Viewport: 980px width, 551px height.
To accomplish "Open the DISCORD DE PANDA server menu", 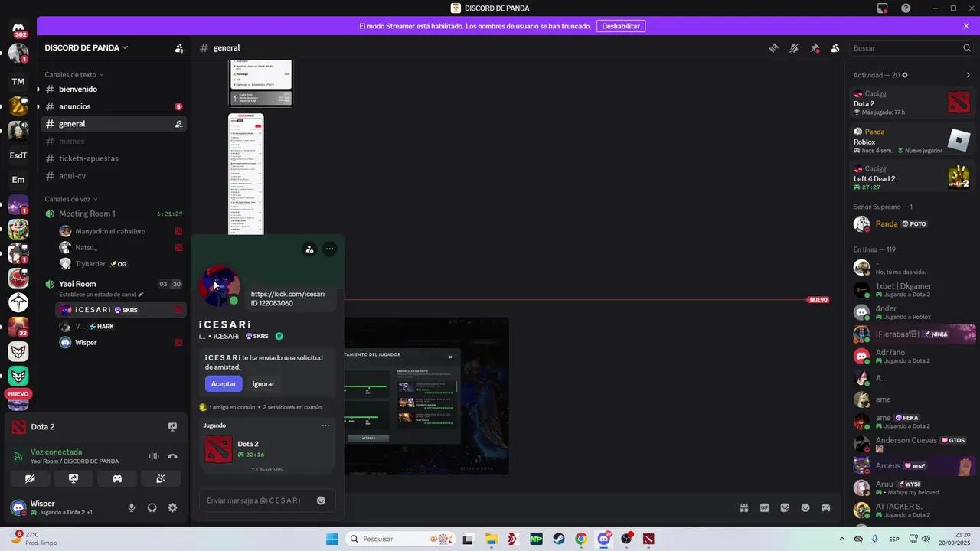I will 87,47.
